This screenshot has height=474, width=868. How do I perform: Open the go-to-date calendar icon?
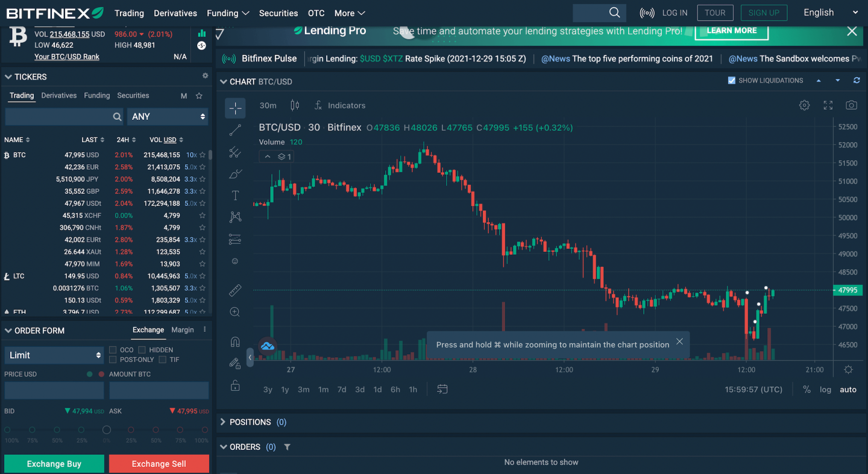pos(442,389)
